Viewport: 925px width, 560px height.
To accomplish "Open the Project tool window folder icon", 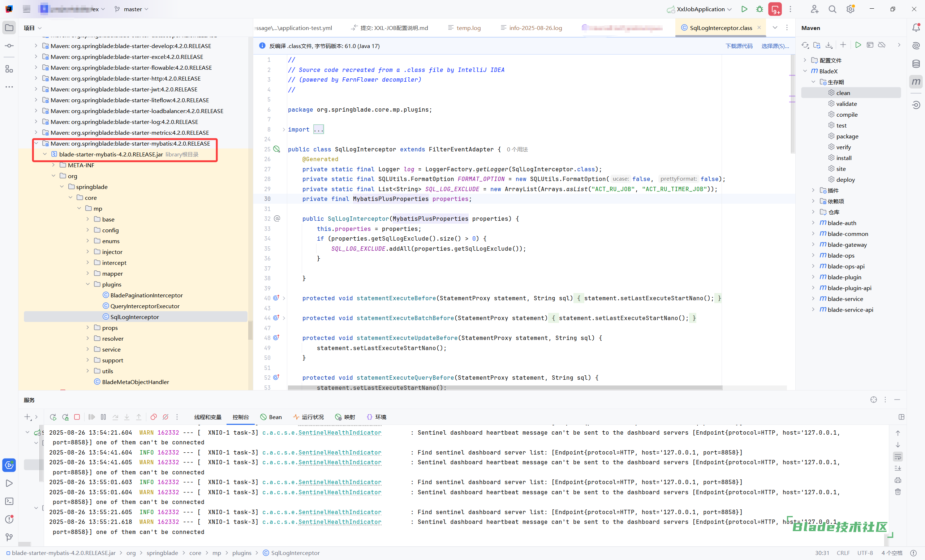I will tap(9, 28).
